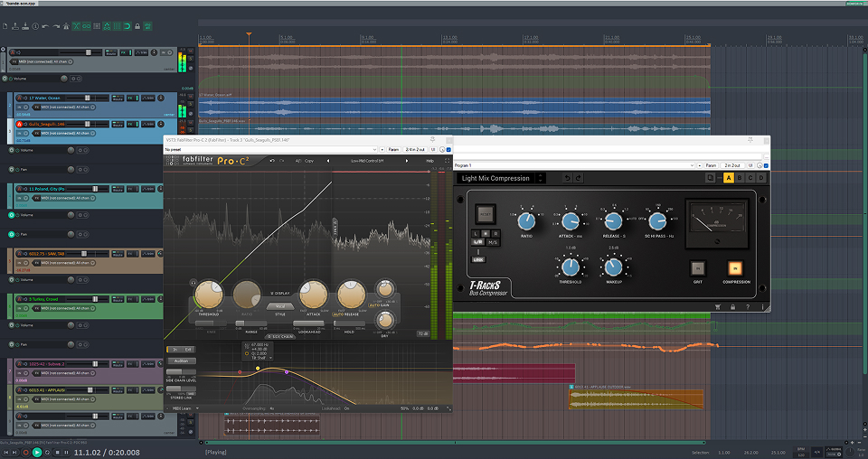The width and height of the screenshot is (868, 459).
Task: Select preset slot A in T-RackS
Action: coord(729,178)
